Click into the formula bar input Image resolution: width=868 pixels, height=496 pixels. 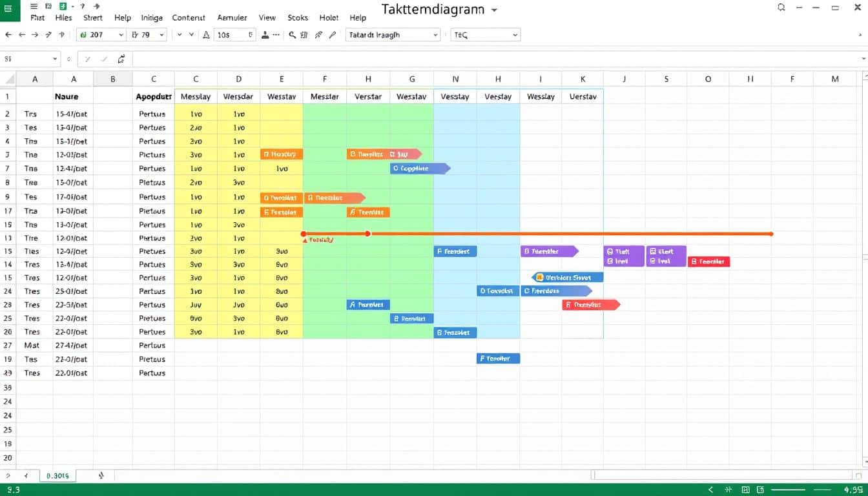(495, 59)
